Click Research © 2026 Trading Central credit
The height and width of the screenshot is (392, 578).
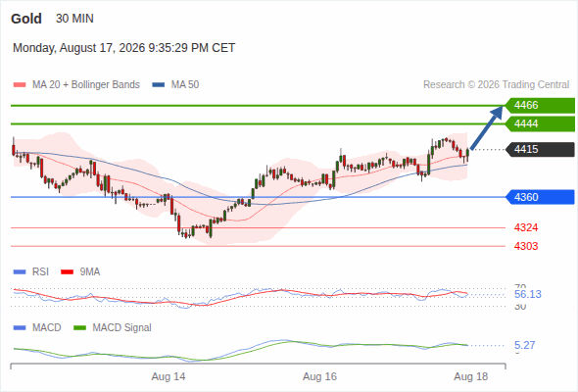pyautogui.click(x=496, y=85)
